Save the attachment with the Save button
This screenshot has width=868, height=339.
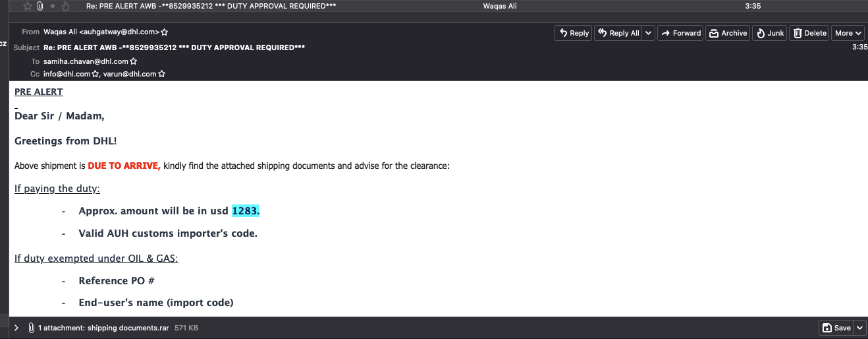836,328
